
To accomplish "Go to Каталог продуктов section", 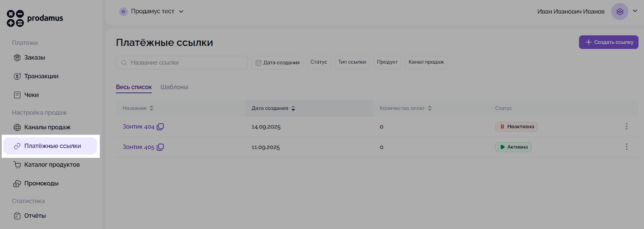I will pyautogui.click(x=52, y=165).
